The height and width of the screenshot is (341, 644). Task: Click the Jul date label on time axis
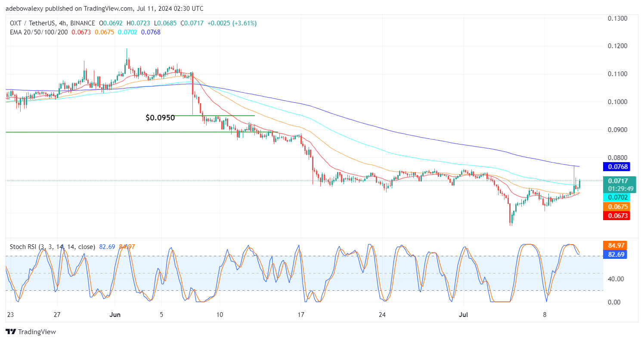click(463, 314)
